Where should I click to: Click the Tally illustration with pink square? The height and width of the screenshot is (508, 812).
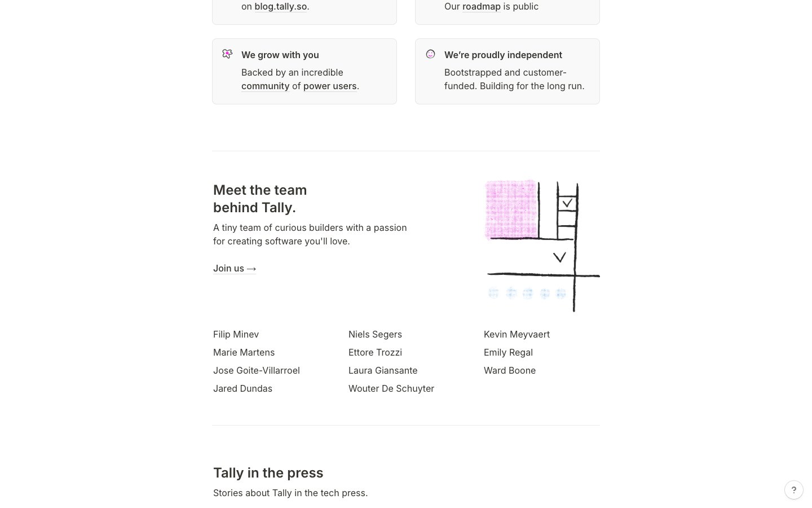pyautogui.click(x=542, y=246)
